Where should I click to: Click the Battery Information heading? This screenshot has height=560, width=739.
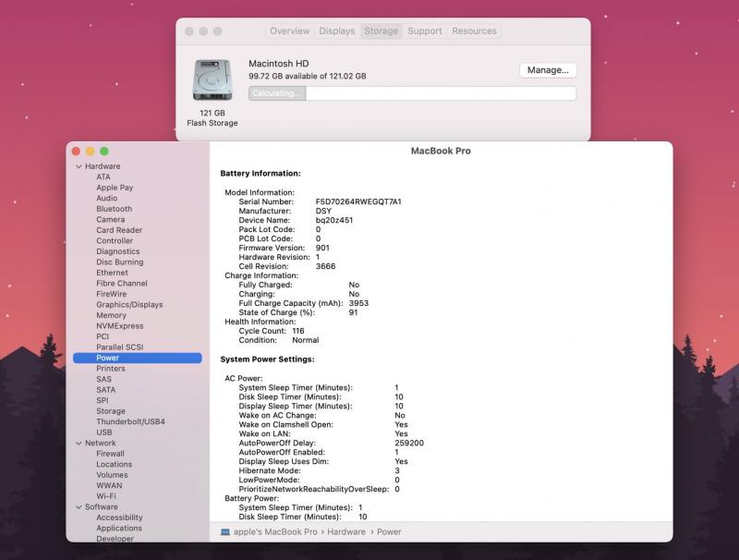[260, 174]
